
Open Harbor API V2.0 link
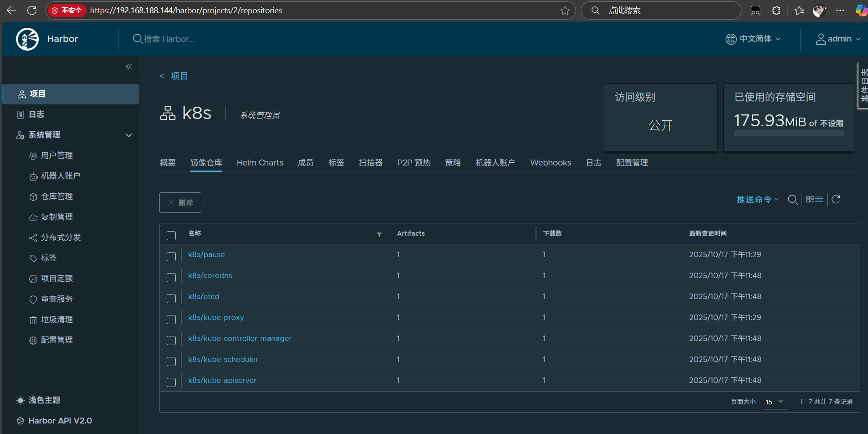coord(54,421)
